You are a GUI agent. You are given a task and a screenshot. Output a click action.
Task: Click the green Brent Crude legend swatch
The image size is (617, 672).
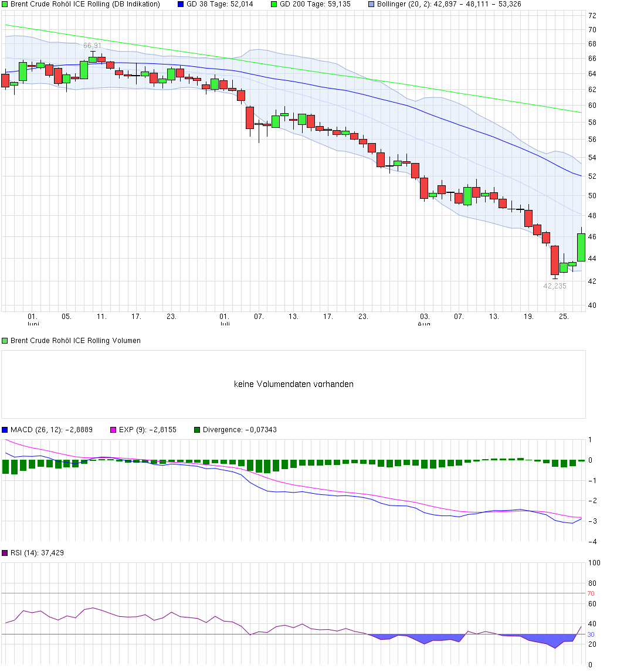pos(5,4)
